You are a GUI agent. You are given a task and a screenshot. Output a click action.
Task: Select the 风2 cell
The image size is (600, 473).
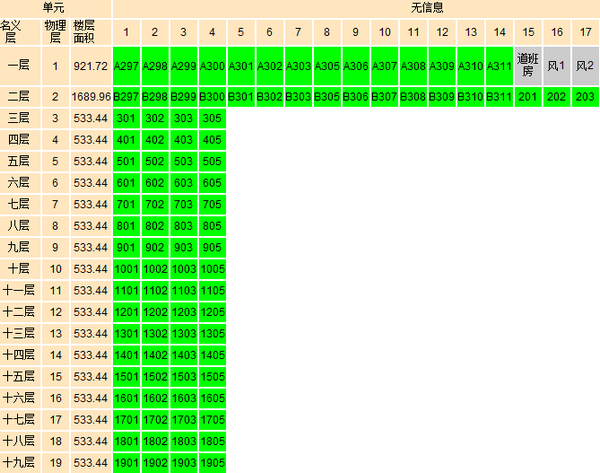click(x=585, y=66)
